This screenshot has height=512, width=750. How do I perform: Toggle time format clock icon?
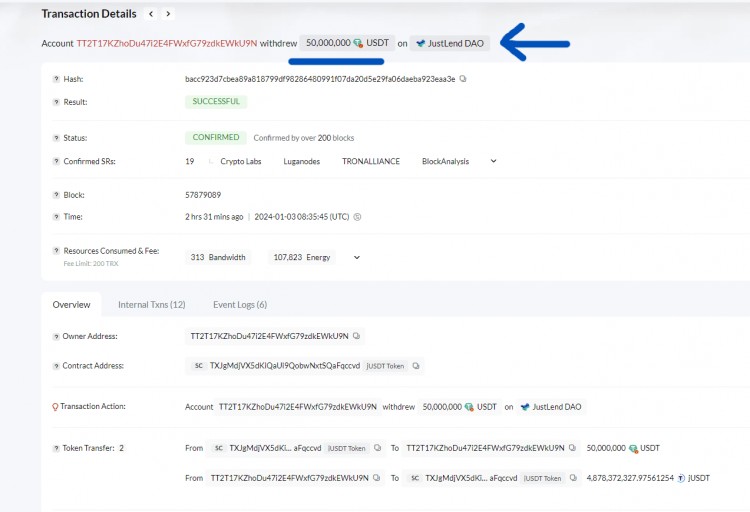point(358,216)
